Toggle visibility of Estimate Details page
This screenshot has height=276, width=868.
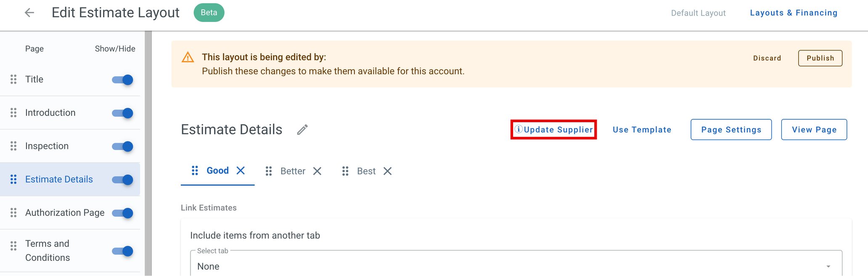pyautogui.click(x=122, y=179)
